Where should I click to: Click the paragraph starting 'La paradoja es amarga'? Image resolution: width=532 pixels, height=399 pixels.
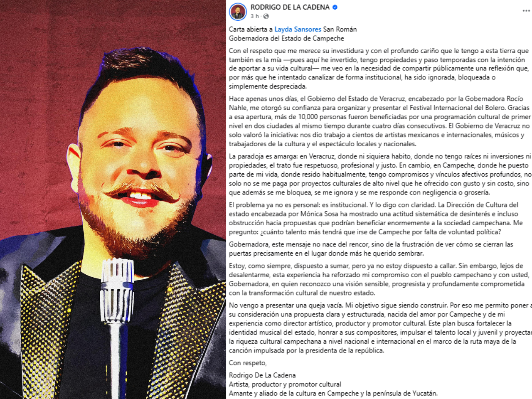click(380, 175)
